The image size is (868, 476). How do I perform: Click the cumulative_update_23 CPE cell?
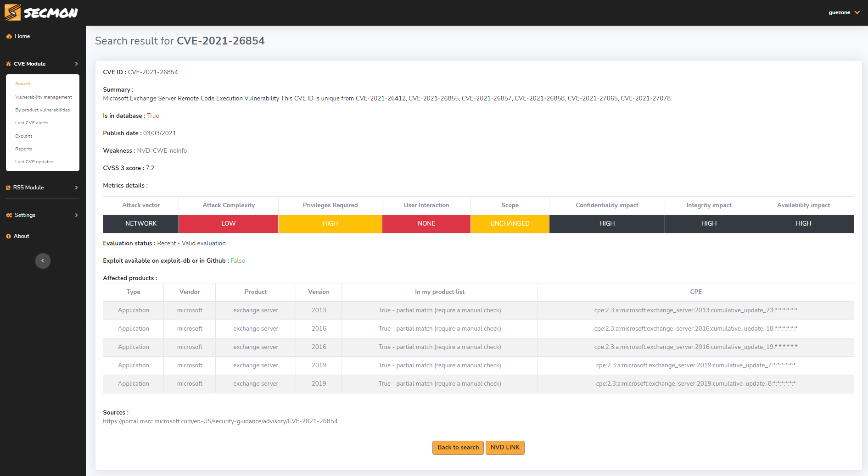point(696,310)
